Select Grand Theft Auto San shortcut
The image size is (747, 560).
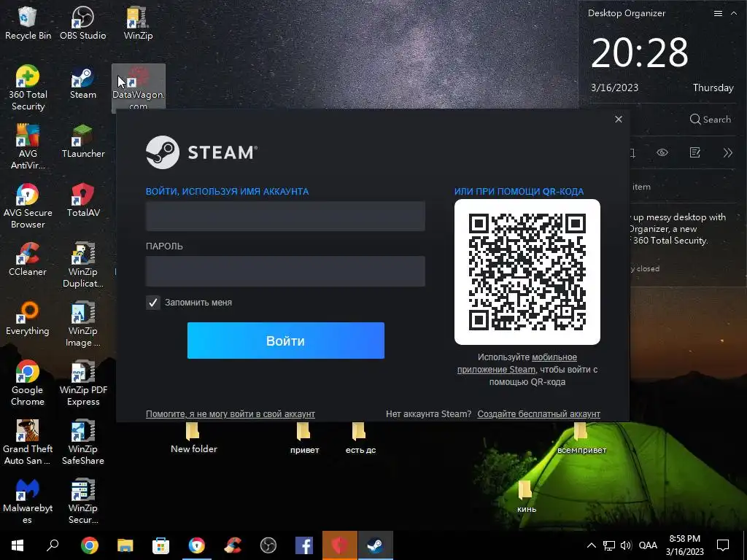pos(28,442)
